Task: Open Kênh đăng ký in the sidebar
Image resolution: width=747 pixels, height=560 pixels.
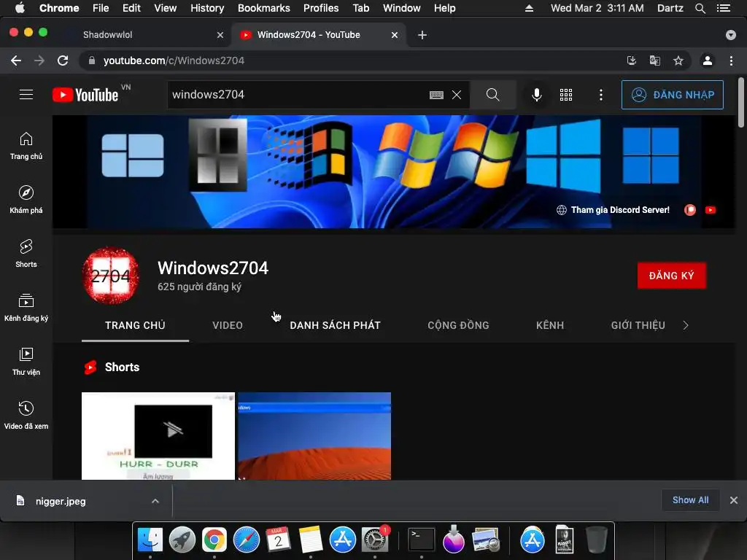Action: pos(26,308)
